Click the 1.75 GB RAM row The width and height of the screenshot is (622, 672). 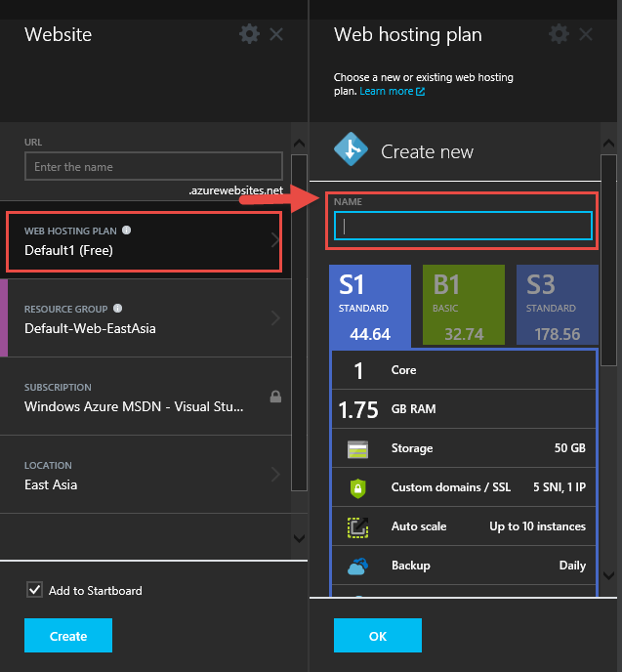click(464, 409)
